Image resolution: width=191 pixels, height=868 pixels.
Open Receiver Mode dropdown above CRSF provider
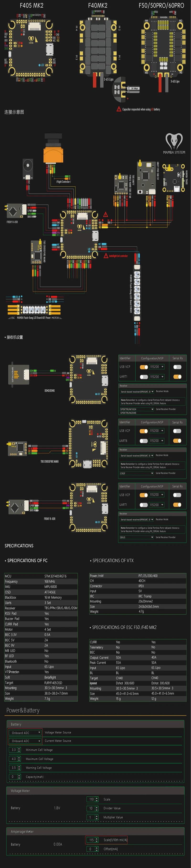137,455
